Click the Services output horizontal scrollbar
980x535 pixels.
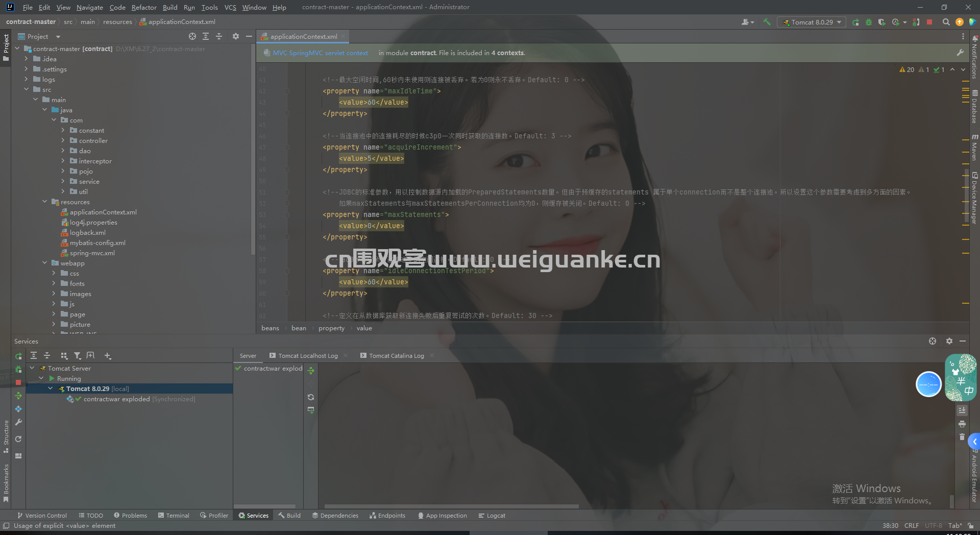click(x=451, y=506)
